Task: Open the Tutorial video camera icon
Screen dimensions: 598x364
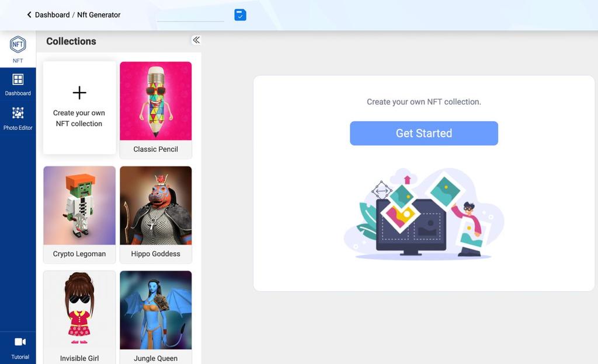Action: coord(20,342)
